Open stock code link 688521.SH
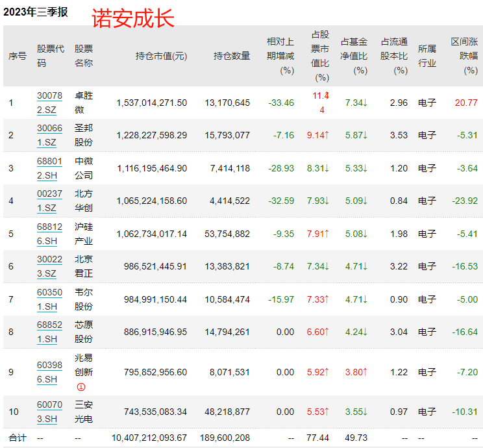 click(49, 332)
